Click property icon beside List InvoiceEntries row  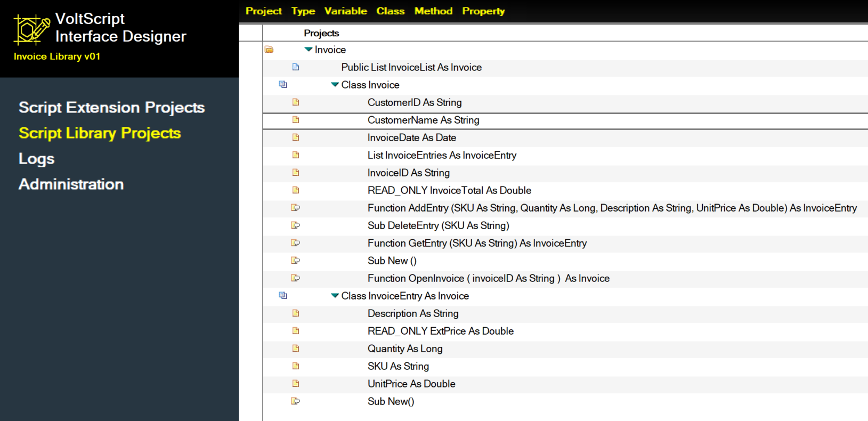pos(296,155)
